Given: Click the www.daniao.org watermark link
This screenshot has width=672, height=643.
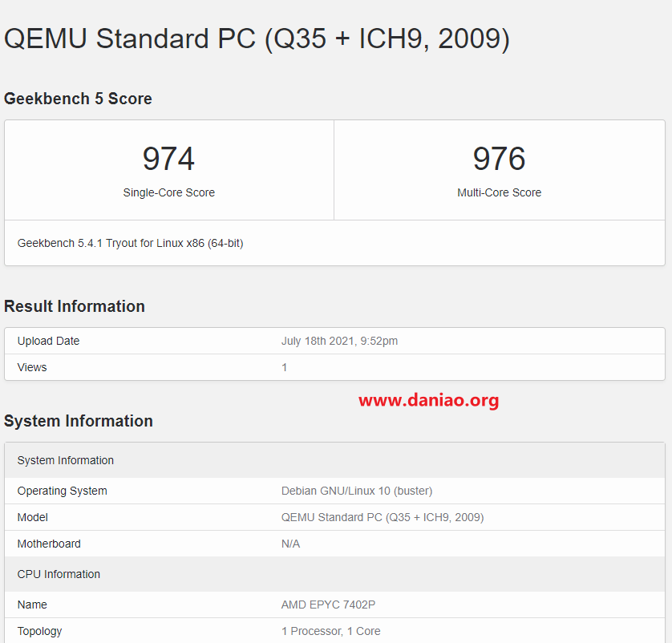Looking at the screenshot, I should tap(428, 401).
